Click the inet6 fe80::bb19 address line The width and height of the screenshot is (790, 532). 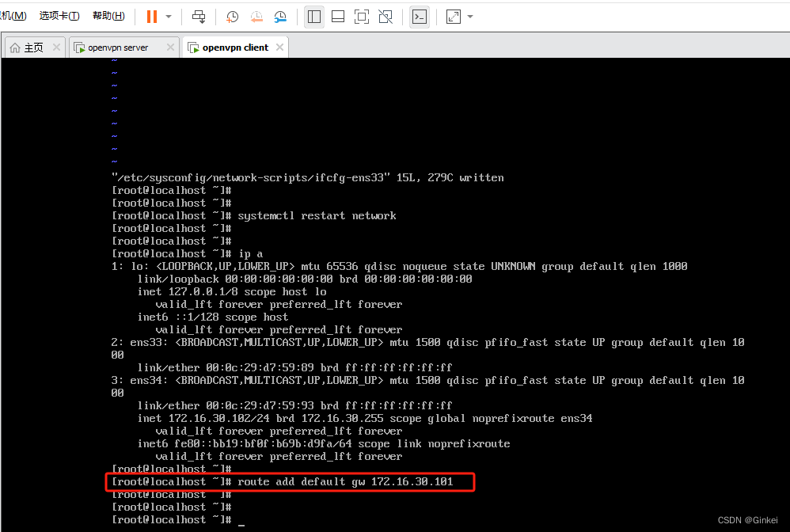[324, 444]
